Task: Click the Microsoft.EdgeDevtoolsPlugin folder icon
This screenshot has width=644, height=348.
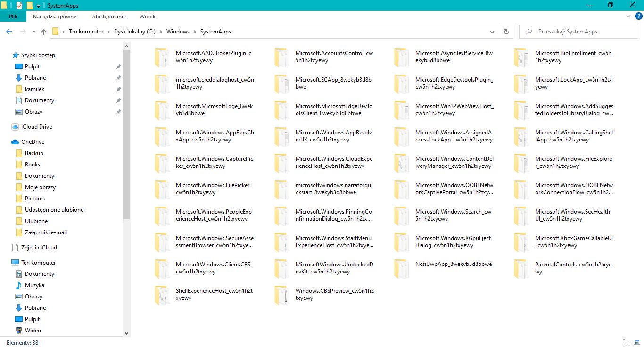Action: (x=402, y=83)
